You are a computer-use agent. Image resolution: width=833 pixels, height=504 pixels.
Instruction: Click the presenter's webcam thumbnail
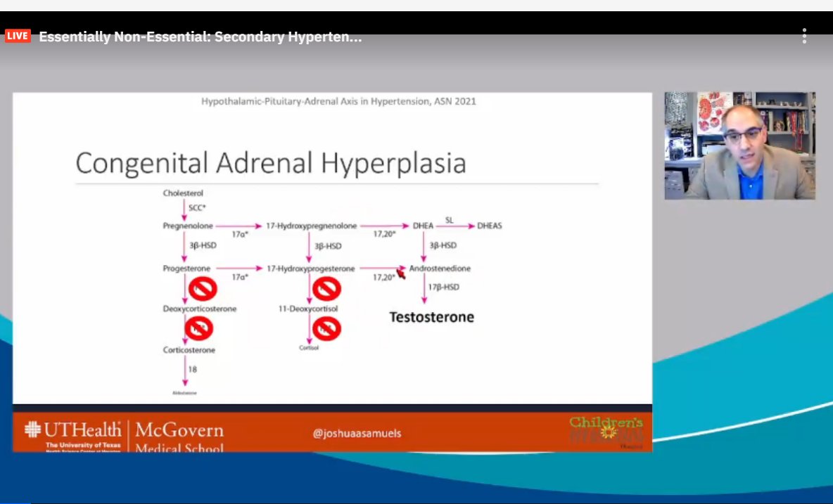(739, 146)
